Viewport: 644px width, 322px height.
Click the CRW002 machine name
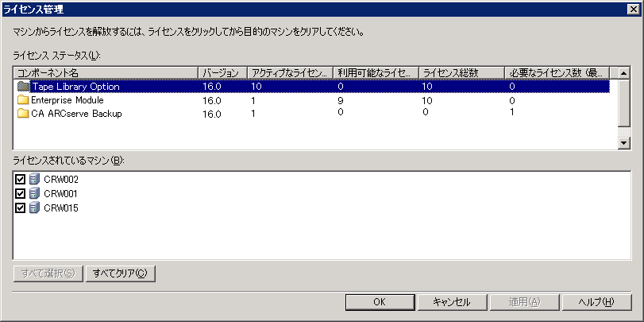[x=61, y=180]
